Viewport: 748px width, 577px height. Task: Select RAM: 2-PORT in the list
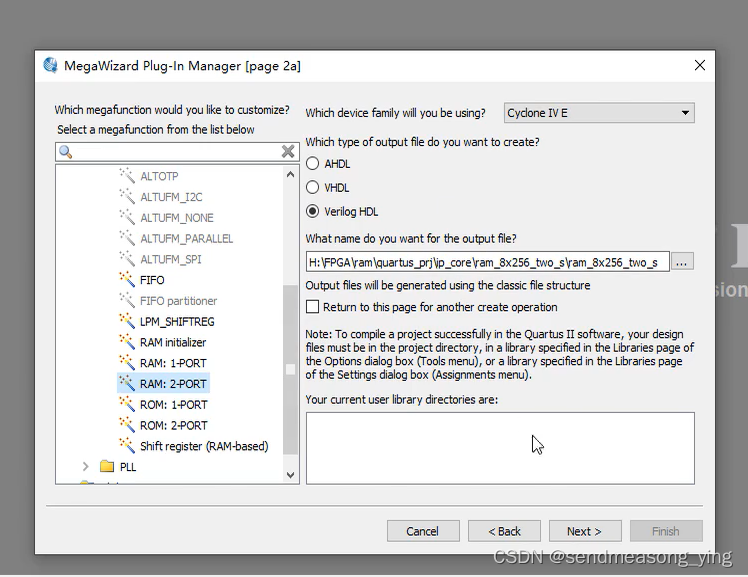click(173, 384)
